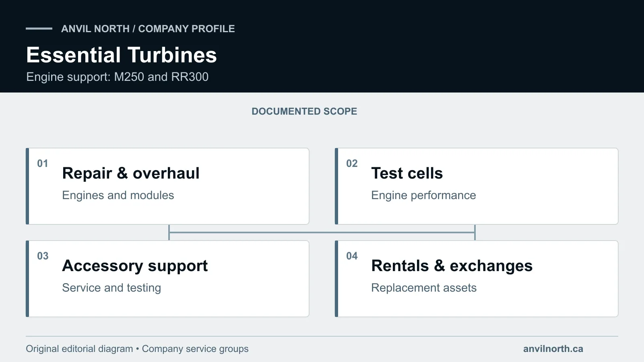644x362 pixels.
Task: Click number '03' on Accessory support card
Action: (43, 256)
